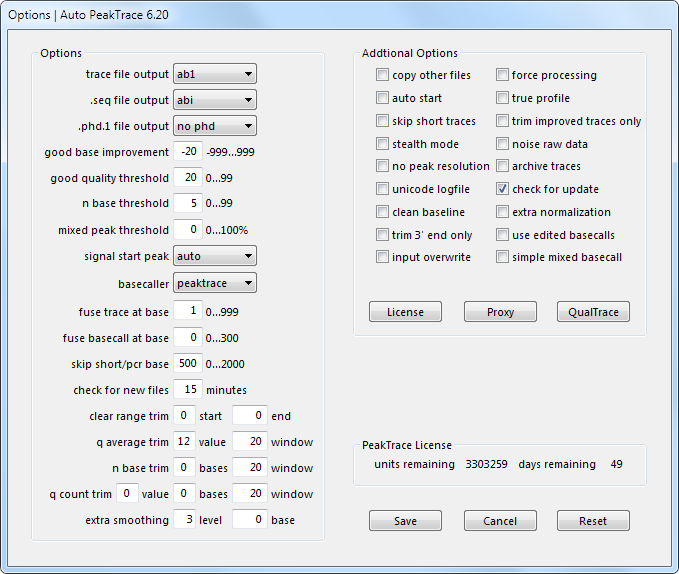The height and width of the screenshot is (574, 679).
Task: Enable copy other files checkbox
Action: coord(382,74)
